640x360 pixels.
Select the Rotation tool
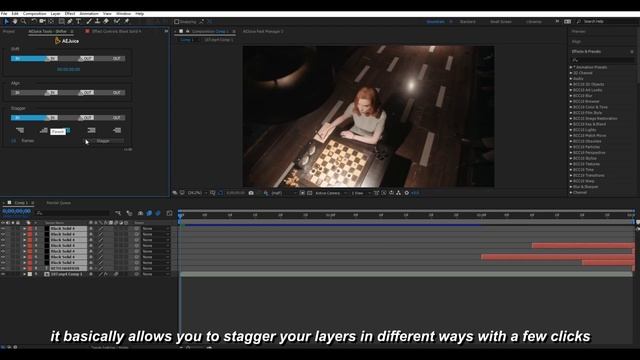pos(34,21)
